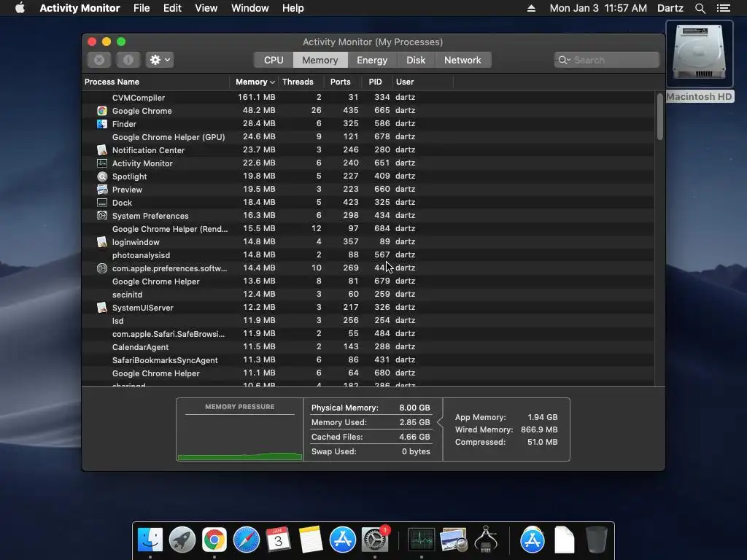
Task: Click the Search field in Activity Monitor
Action: coord(606,60)
